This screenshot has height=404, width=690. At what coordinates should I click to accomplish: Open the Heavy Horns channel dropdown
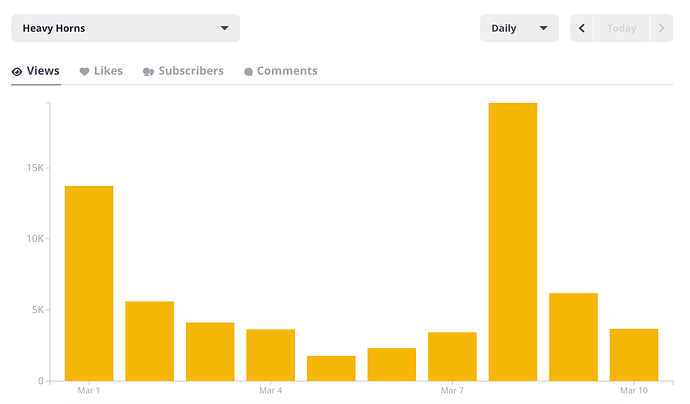pyautogui.click(x=125, y=28)
